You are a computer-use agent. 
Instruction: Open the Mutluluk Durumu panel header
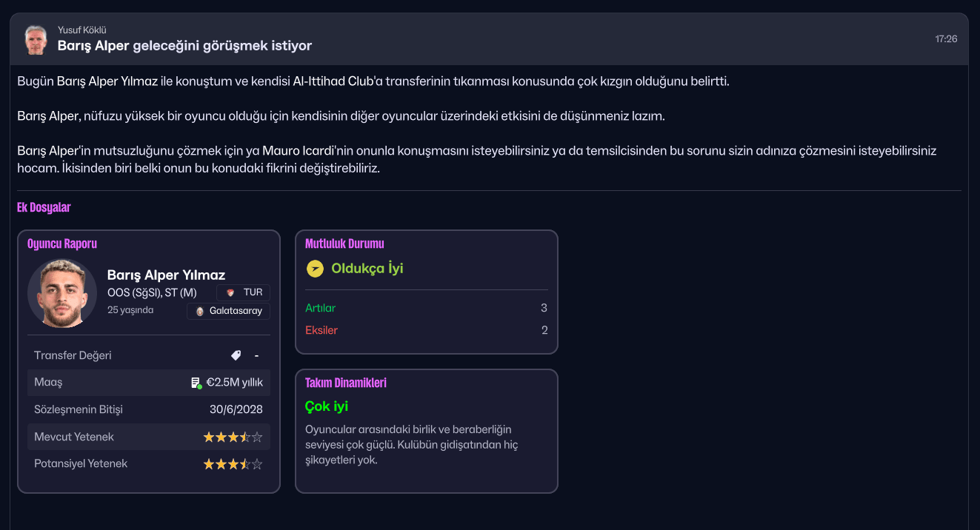tap(344, 244)
